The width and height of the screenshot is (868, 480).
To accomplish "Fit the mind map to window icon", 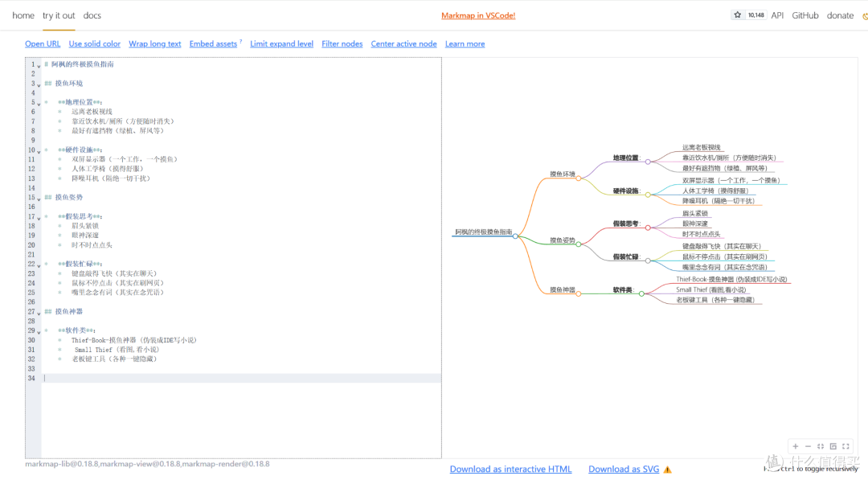I will pos(821,446).
